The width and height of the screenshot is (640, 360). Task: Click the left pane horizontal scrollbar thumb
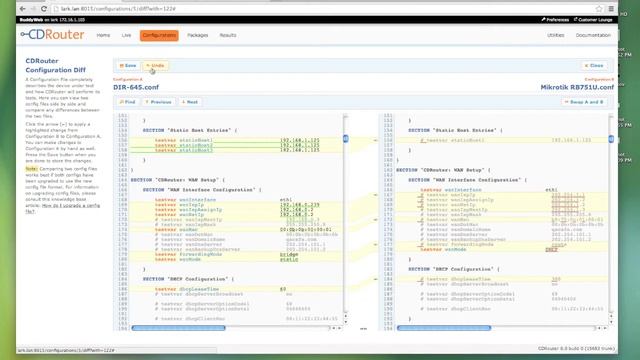(x=178, y=328)
